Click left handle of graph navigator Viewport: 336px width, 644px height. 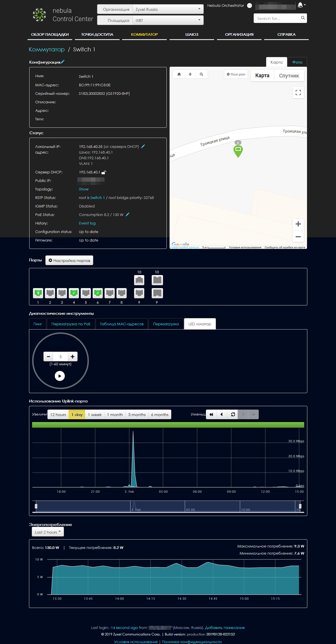(x=36, y=506)
